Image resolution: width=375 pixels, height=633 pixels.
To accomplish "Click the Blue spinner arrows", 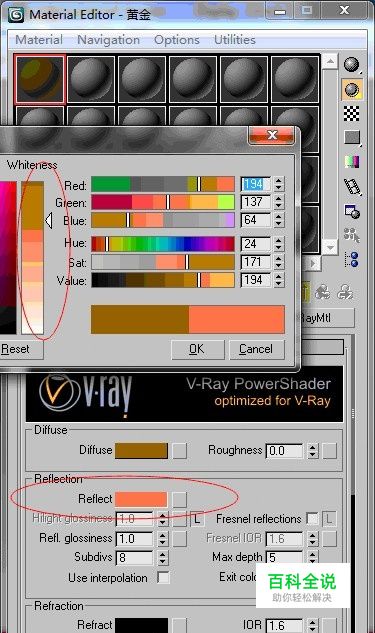I will [279, 220].
